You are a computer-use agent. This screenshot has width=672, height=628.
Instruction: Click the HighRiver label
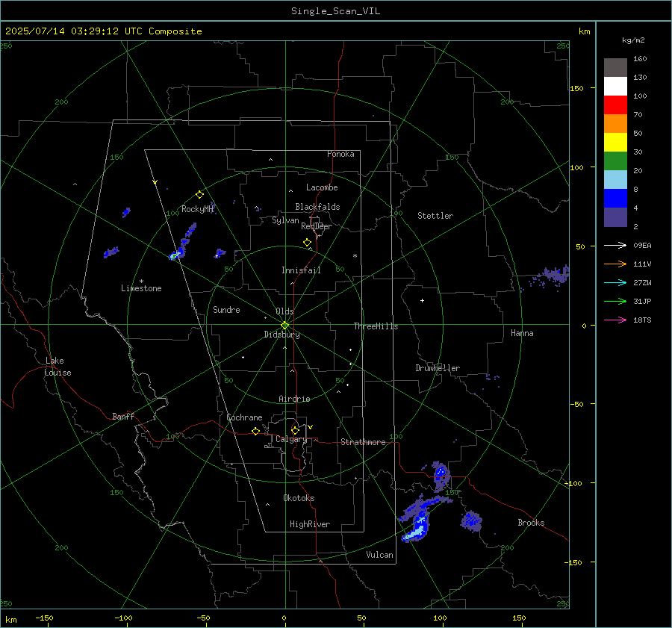point(310,524)
